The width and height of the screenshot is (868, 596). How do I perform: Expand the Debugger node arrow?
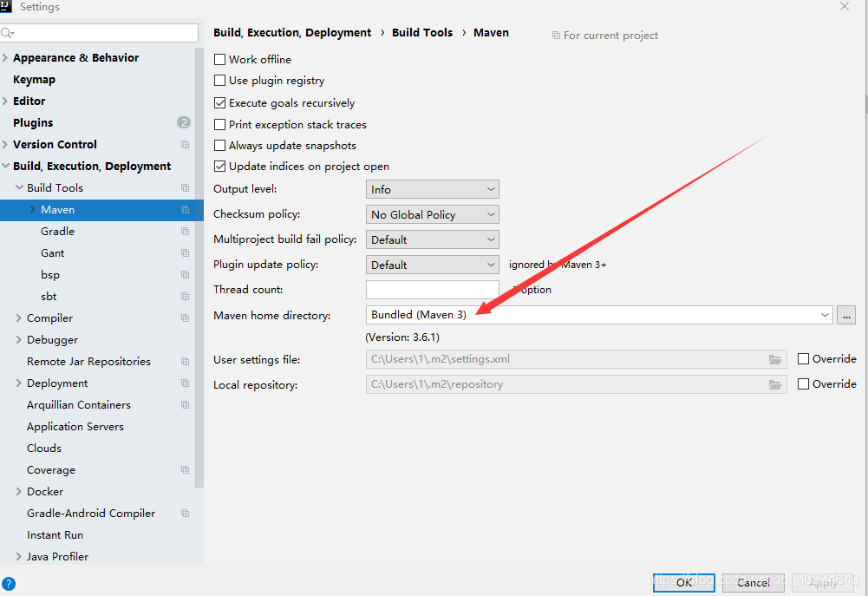click(19, 339)
